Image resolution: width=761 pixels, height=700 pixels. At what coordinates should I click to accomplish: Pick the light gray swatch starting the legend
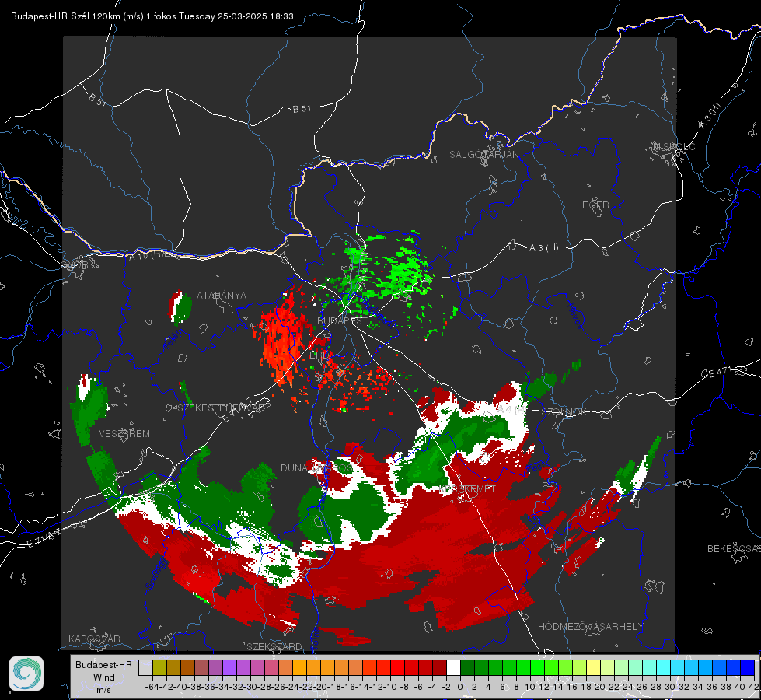pos(145,667)
